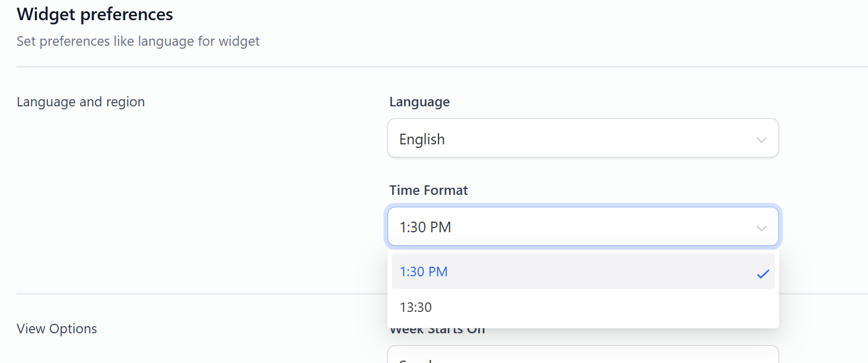The image size is (868, 363).
Task: Click the Widget preferences heading
Action: tap(94, 14)
